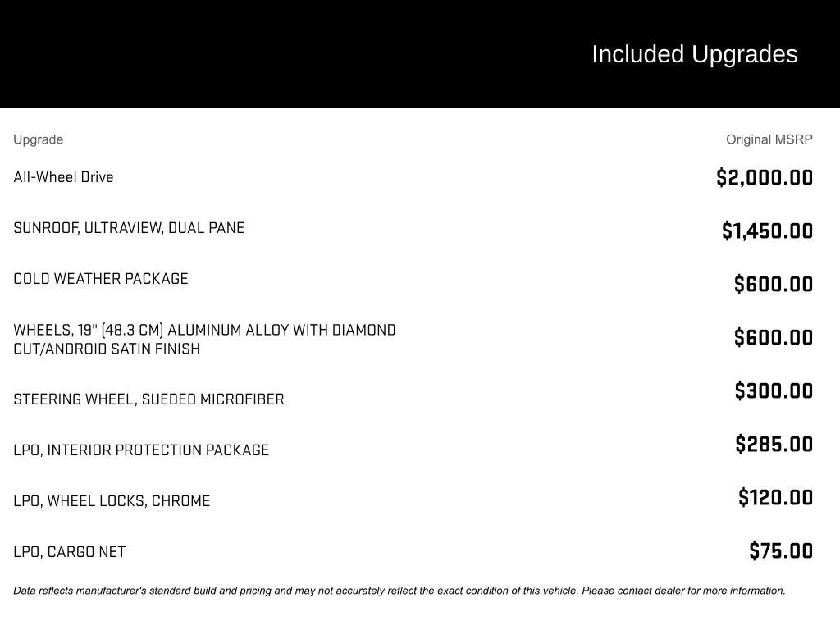Click the $75.00 price value

coord(781,550)
